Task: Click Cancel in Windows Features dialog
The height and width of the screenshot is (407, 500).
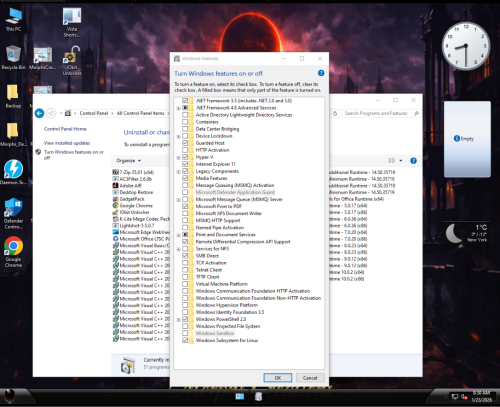Action: (x=310, y=378)
